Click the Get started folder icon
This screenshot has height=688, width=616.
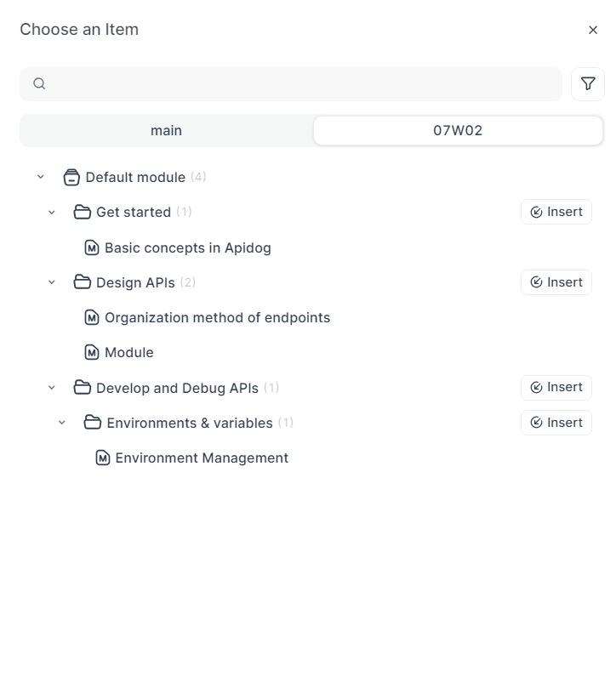click(83, 213)
